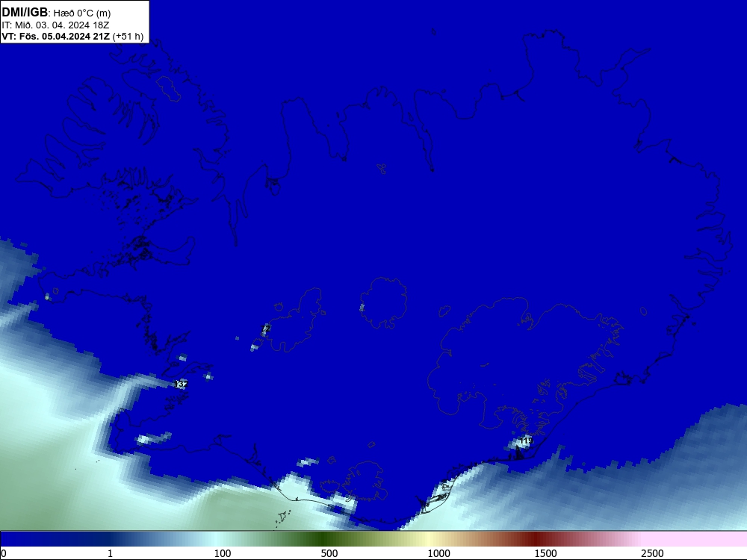
Task: Click the 0 tick on the color scale
Action: pyautogui.click(x=4, y=553)
